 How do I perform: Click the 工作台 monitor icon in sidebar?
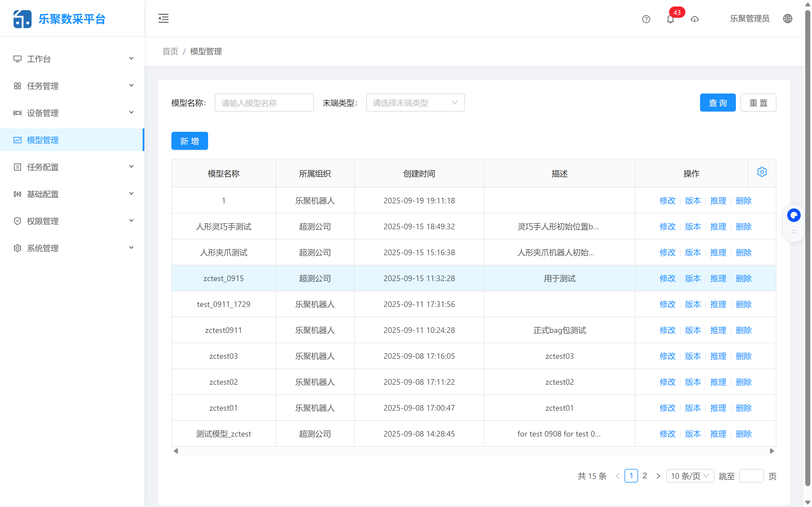(18, 59)
